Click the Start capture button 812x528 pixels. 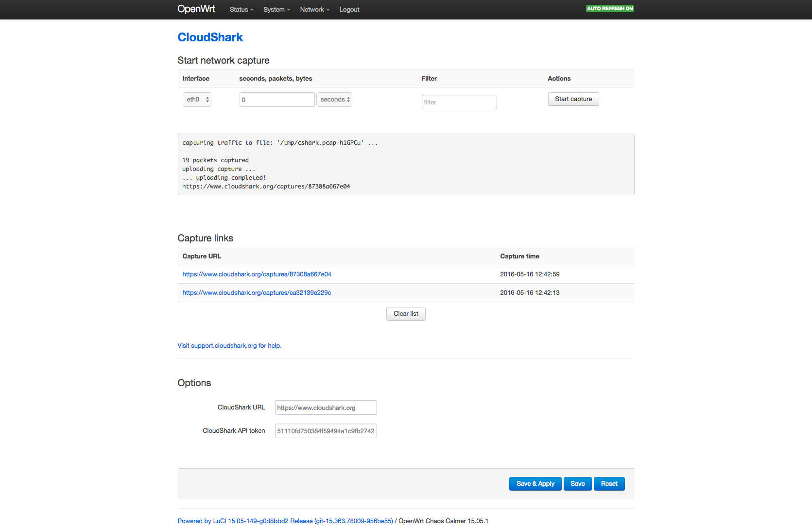pyautogui.click(x=573, y=99)
